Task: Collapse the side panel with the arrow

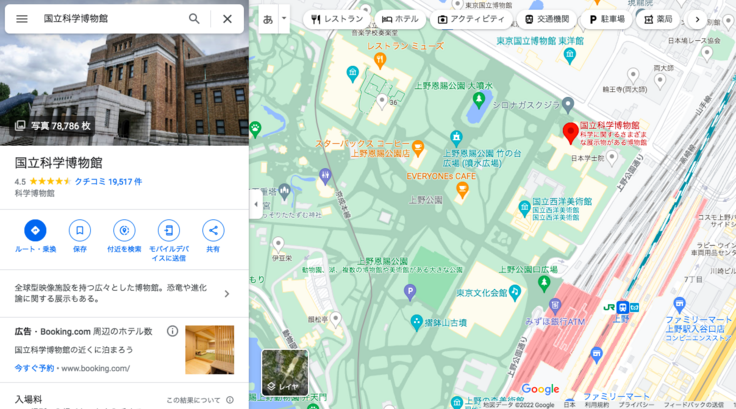Action: (255, 204)
